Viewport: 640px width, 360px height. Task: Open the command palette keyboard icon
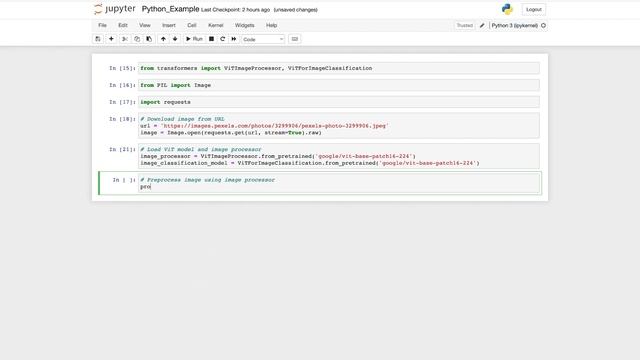(295, 39)
